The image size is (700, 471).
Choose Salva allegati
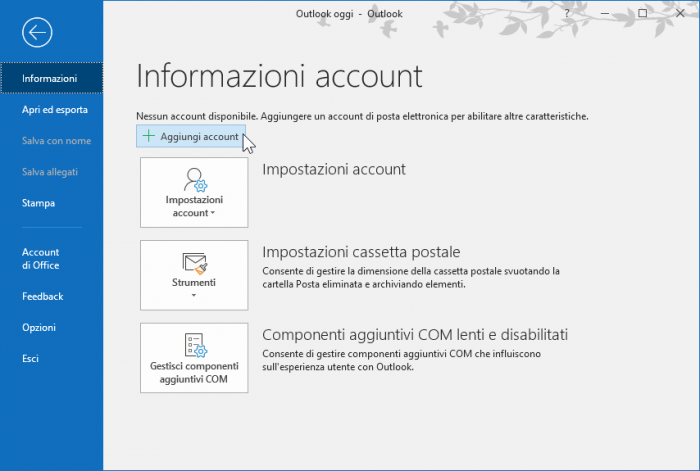[x=50, y=172]
